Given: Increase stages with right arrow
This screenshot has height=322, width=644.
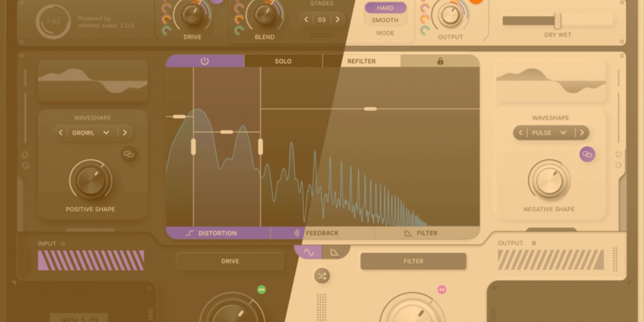Looking at the screenshot, I should 338,19.
